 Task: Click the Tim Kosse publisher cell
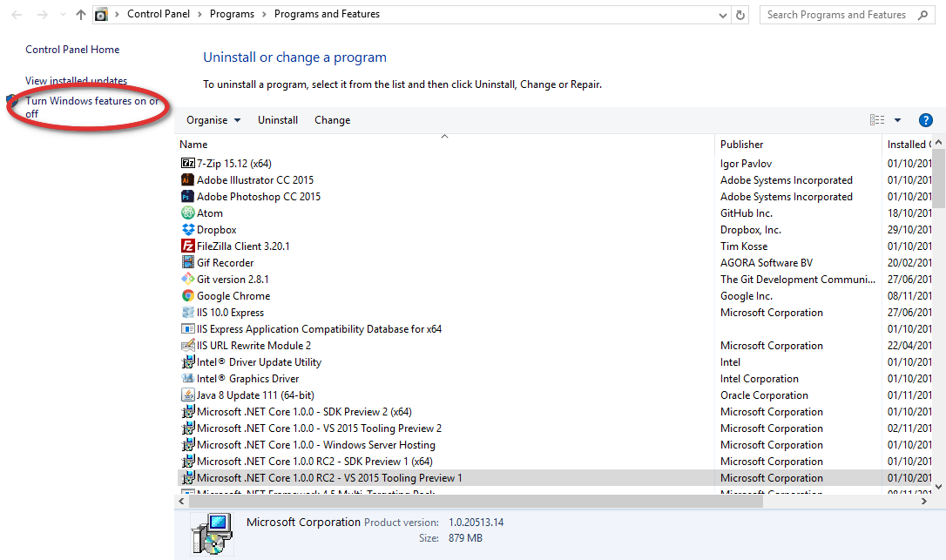pos(744,246)
